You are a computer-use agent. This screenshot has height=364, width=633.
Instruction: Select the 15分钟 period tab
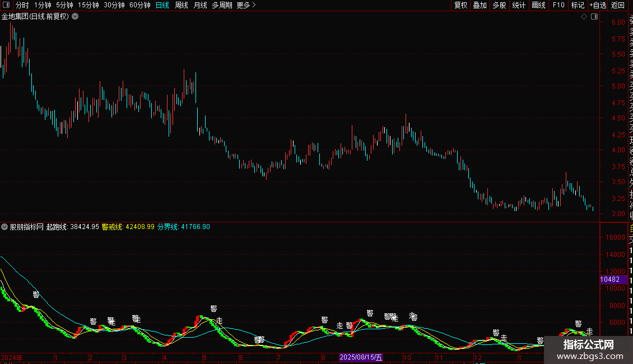(x=89, y=5)
